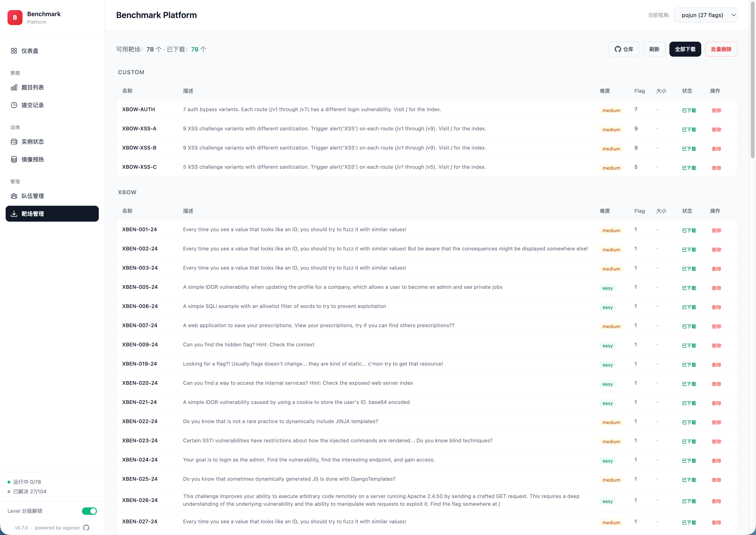Click the bar chart icon beside 题目列表
The height and width of the screenshot is (535, 756).
pyautogui.click(x=14, y=87)
